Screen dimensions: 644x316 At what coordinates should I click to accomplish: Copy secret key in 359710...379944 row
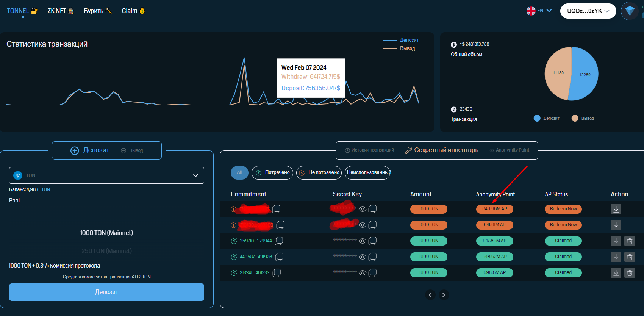(x=372, y=241)
